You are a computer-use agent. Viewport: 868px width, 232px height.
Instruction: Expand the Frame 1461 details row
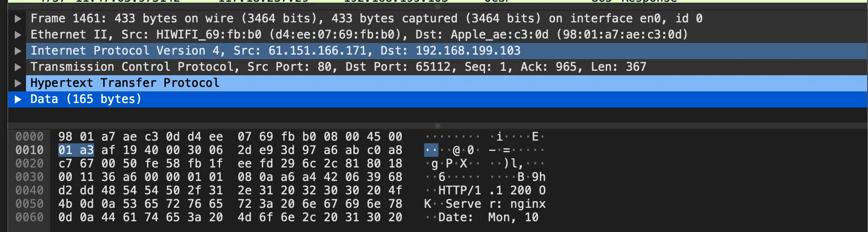point(18,19)
